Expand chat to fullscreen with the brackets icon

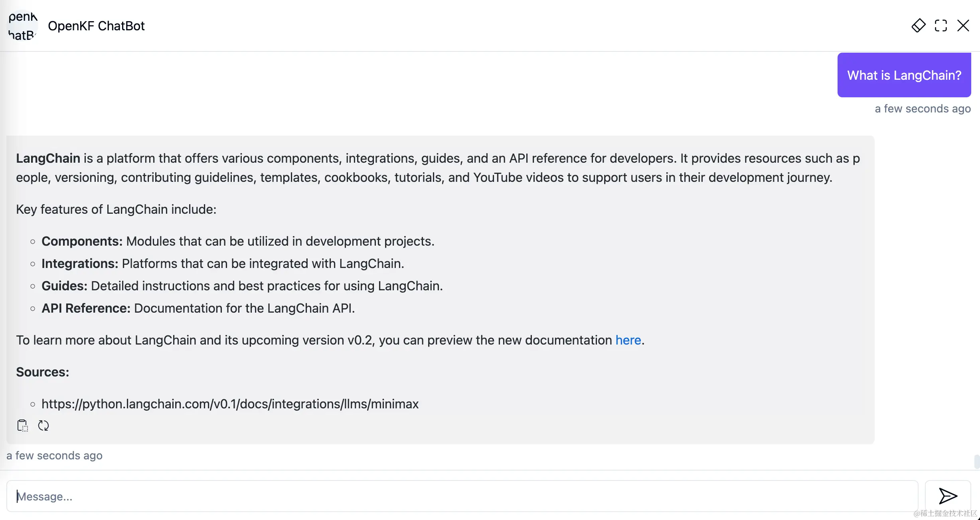[x=940, y=26]
